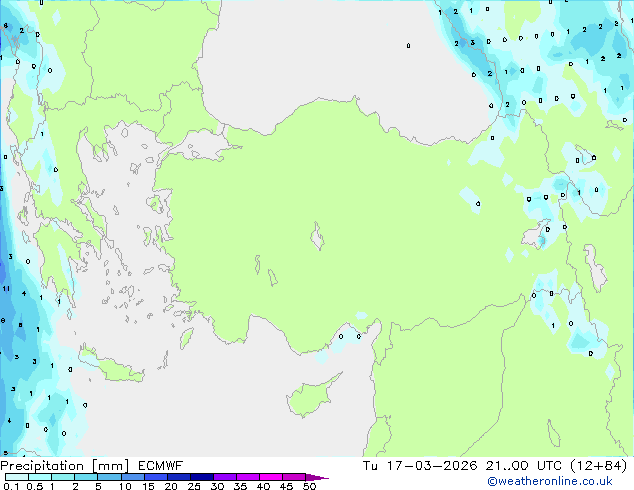Click the 5–10 mm legend color swatch
This screenshot has width=634, height=490.
(109, 477)
